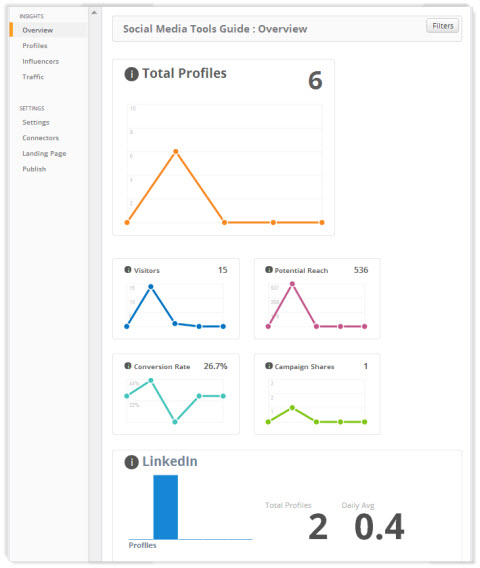Viewport: 480px width, 568px height.
Task: Click the Daily Avg label
Action: pos(358,505)
